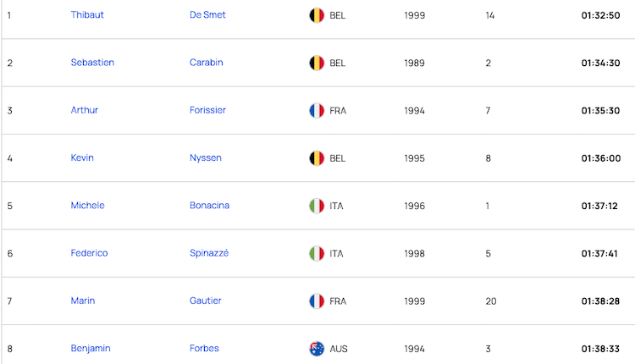
Task: Follow the Federico name link
Action: 89,253
